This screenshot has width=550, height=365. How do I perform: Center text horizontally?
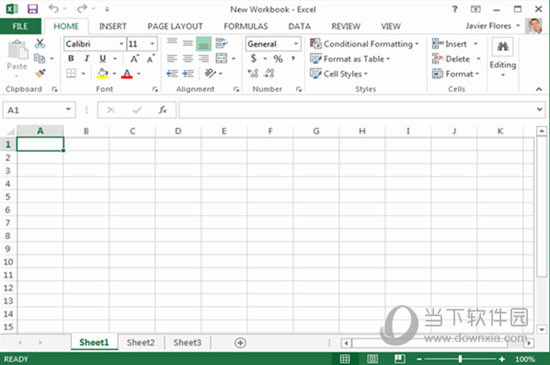pyautogui.click(x=188, y=59)
